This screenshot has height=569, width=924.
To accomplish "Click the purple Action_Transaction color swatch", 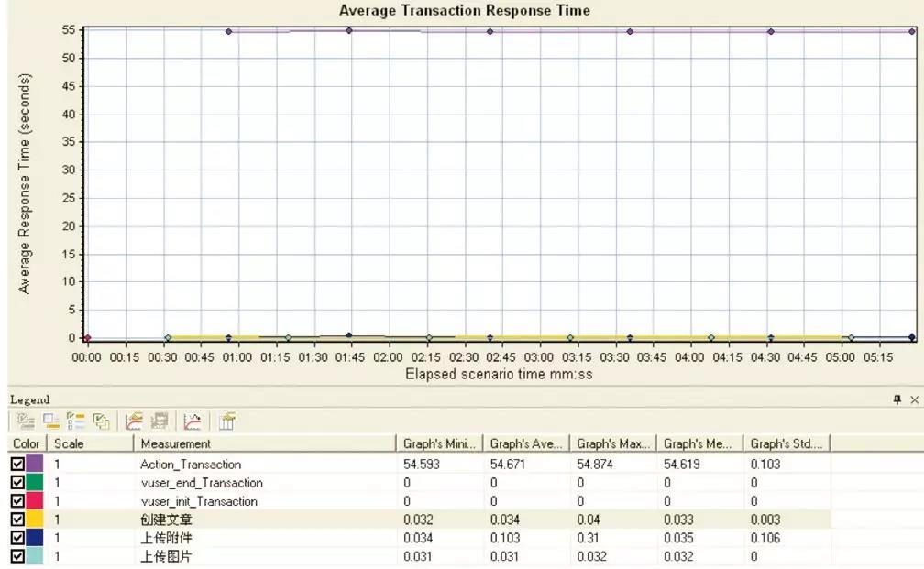I will click(x=35, y=465).
